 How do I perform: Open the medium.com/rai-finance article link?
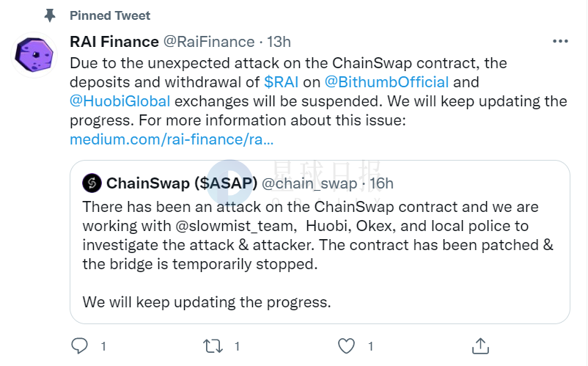(172, 139)
